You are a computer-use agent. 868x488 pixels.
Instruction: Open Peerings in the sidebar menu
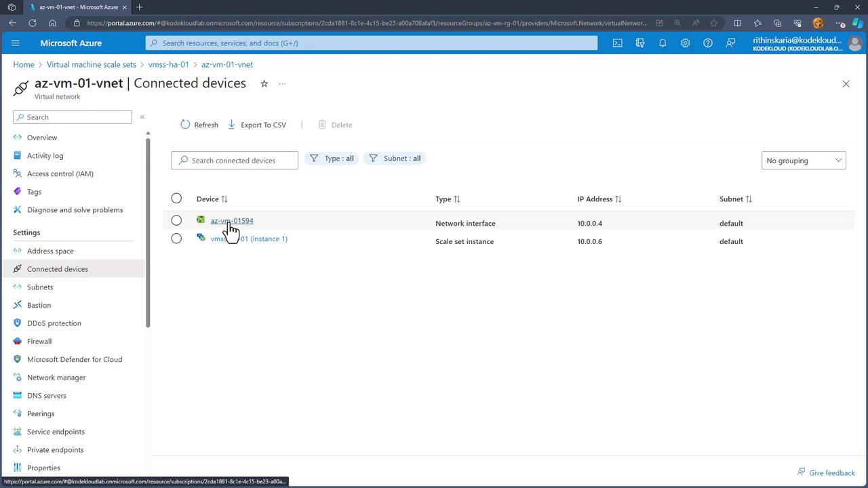point(41,413)
